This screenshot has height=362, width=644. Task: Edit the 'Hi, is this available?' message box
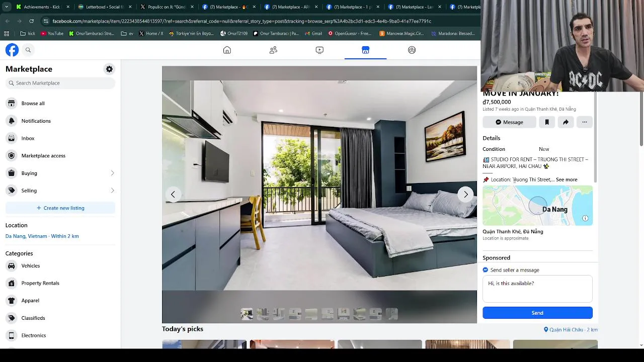tap(537, 289)
